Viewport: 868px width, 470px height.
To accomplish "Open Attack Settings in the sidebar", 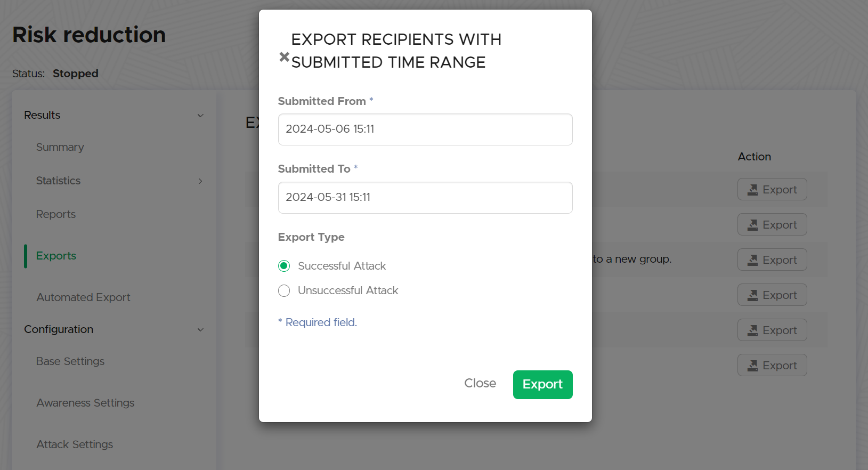I will [x=75, y=444].
